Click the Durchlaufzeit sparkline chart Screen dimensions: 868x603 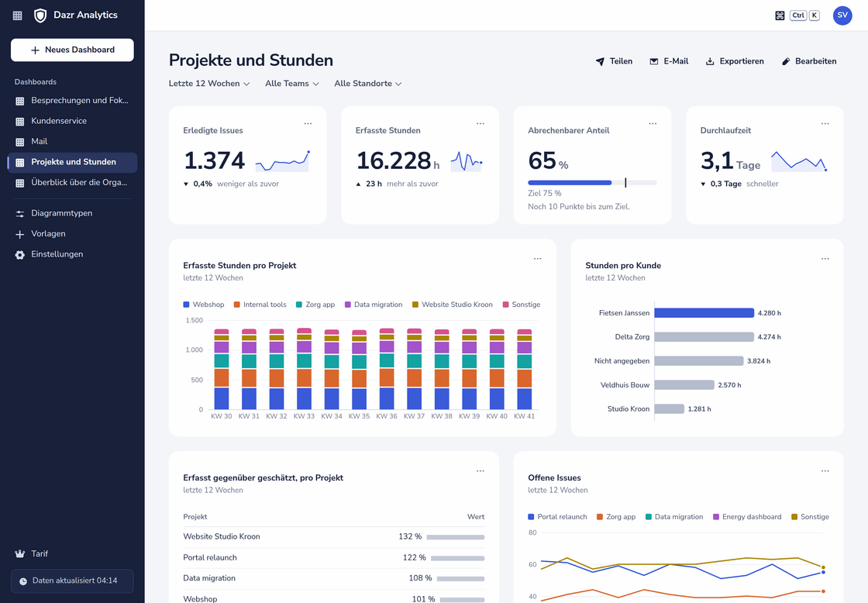click(799, 161)
